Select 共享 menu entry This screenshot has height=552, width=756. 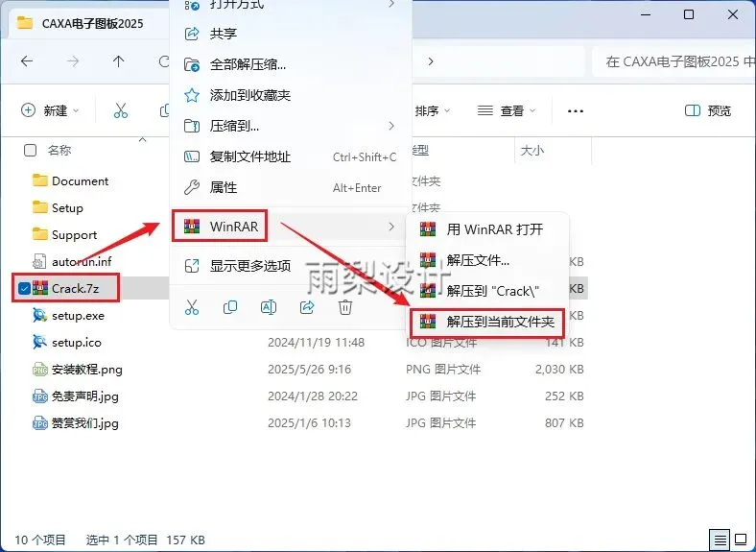click(x=291, y=34)
